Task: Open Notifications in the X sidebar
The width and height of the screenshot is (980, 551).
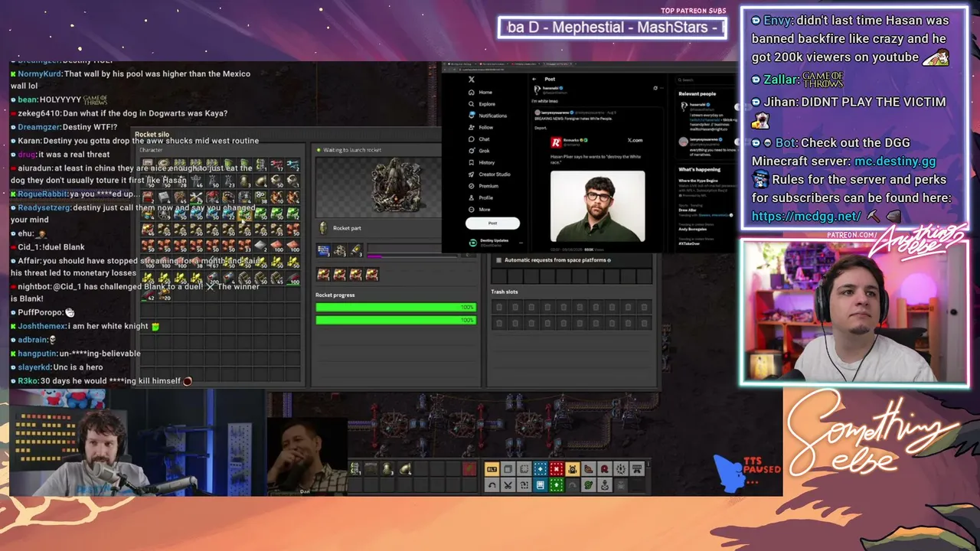Action: (488, 116)
